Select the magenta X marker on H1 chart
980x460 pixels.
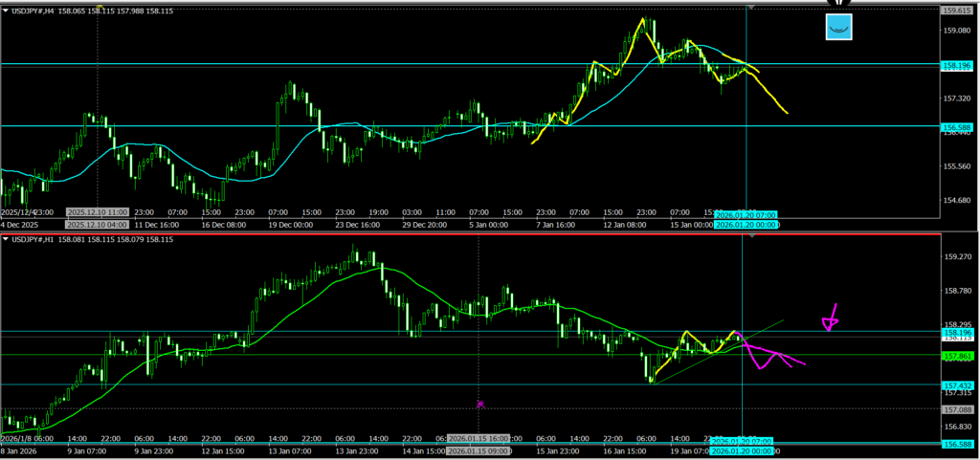480,405
